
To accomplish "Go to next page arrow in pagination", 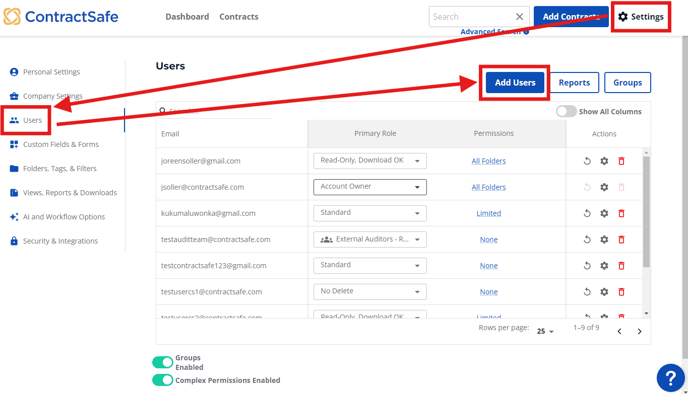I will [639, 331].
